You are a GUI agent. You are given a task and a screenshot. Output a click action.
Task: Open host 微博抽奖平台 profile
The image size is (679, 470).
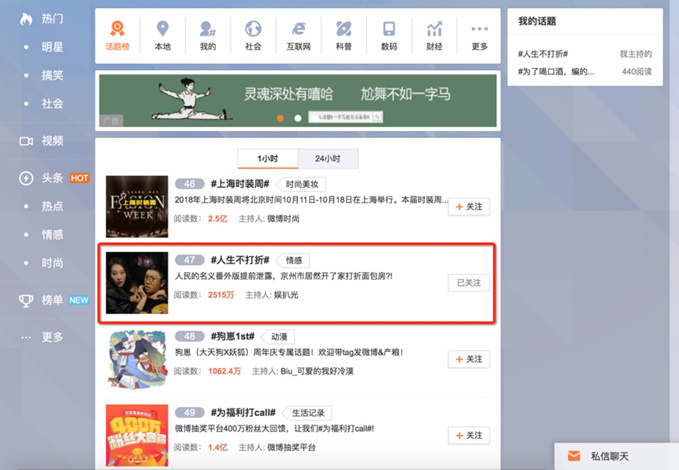tap(291, 447)
